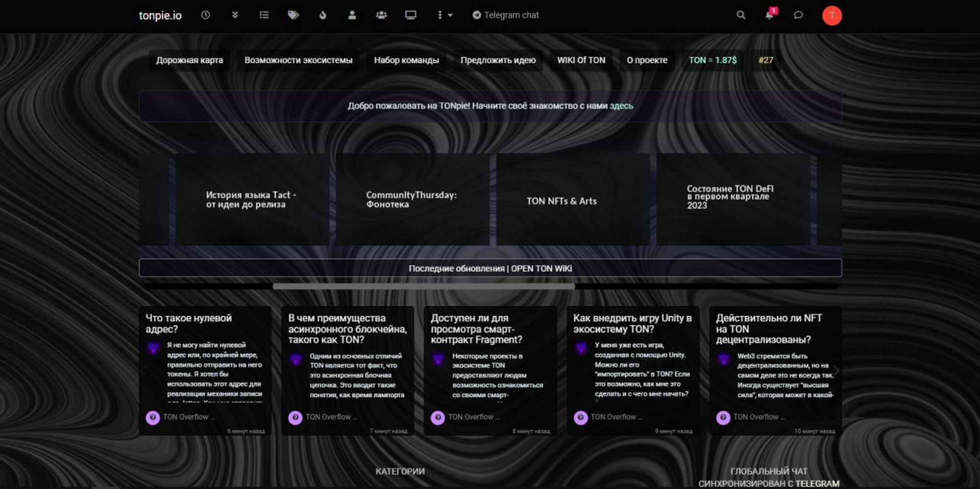Viewport: 980px width, 489px height.
Task: Open the search magnifier icon
Action: pos(741,15)
